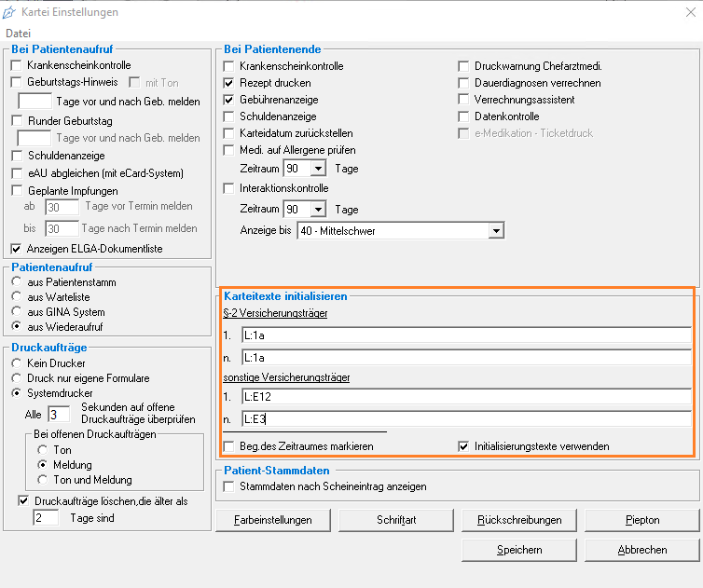
Task: Open Anzeige bis Mittelschwer dropdown
Action: 496,230
